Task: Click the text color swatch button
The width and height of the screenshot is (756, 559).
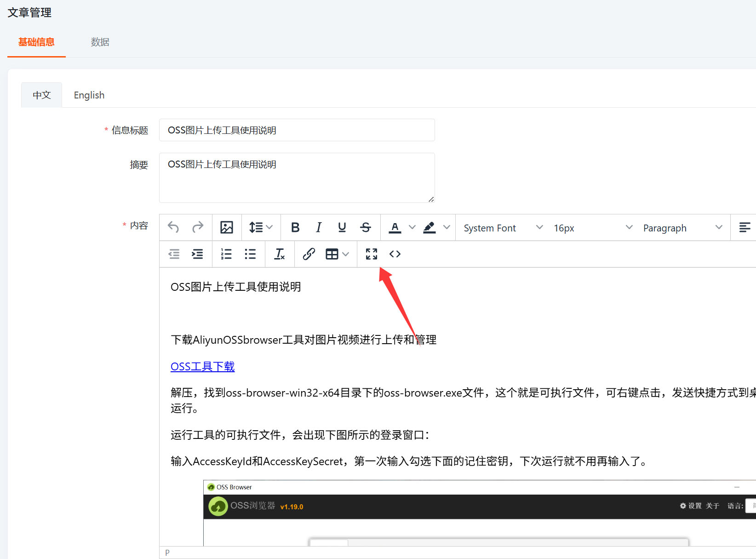Action: point(395,227)
